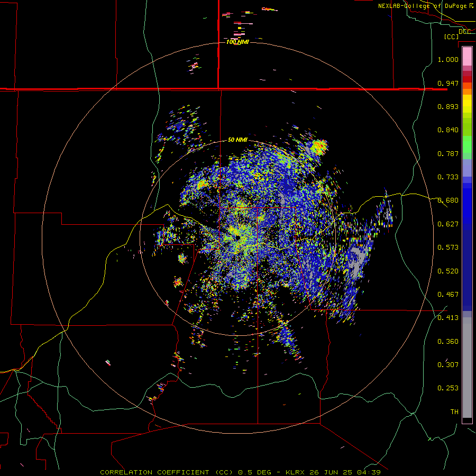Select the 0.893 legend value

point(448,106)
